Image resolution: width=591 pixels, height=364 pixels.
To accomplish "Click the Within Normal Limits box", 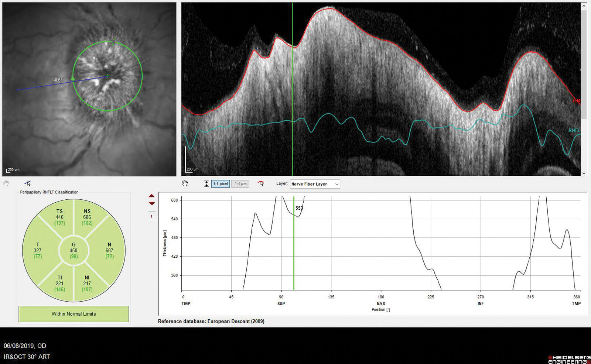I will [x=74, y=314].
